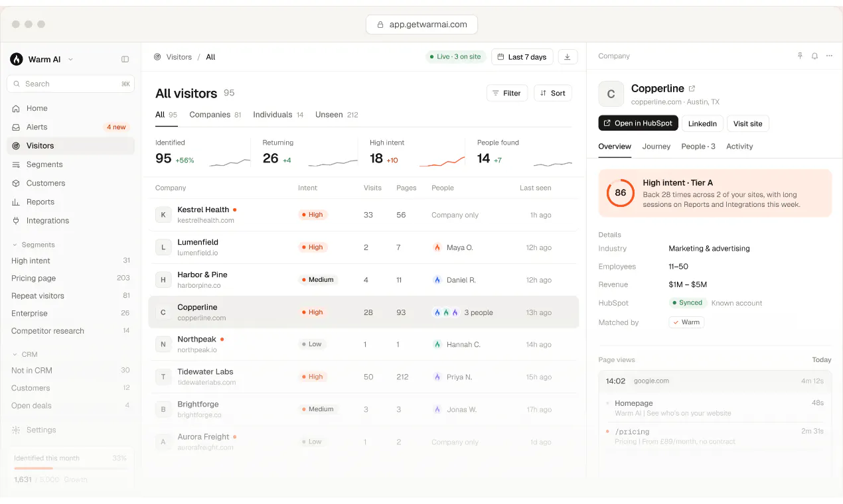Toggle the sidebar collapse icon
The image size is (843, 504).
coord(125,60)
